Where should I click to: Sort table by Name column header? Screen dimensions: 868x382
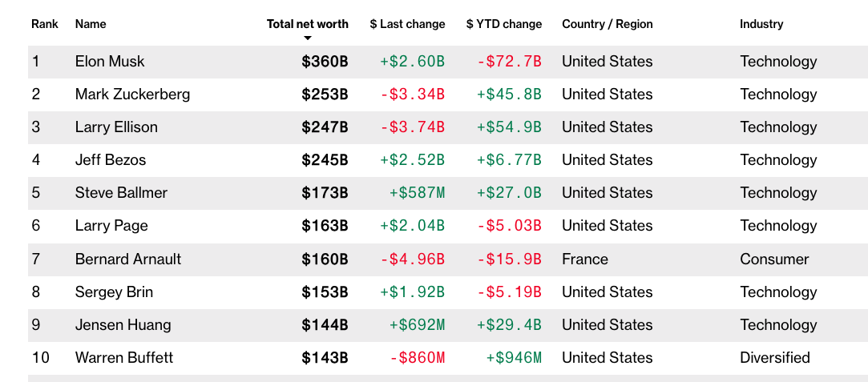[x=91, y=24]
